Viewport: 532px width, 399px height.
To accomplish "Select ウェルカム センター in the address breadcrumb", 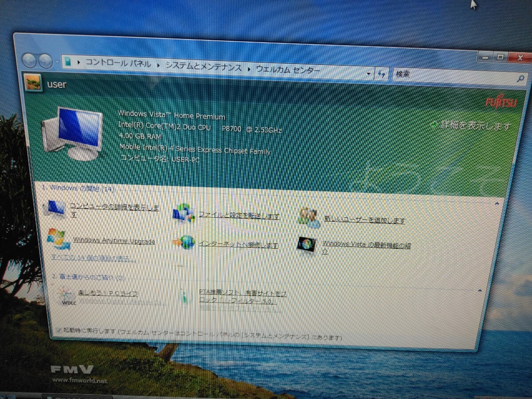I will pyautogui.click(x=288, y=70).
